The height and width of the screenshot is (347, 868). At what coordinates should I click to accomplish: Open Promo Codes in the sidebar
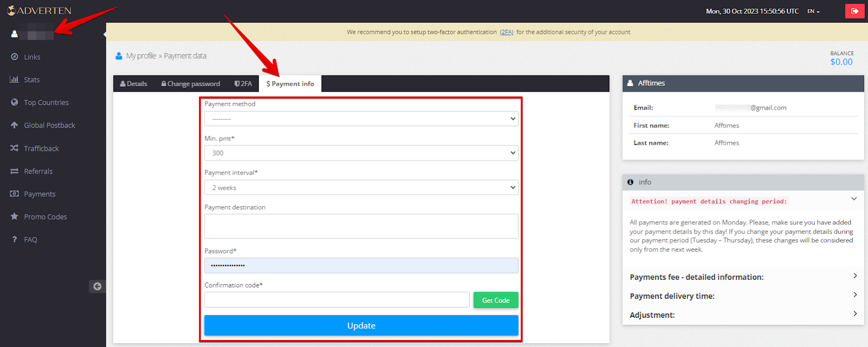46,217
